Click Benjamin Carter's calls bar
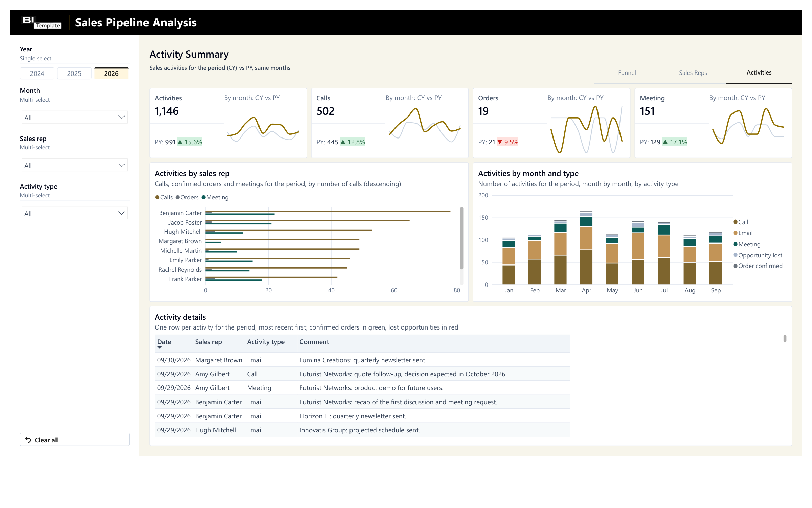 pos(328,211)
